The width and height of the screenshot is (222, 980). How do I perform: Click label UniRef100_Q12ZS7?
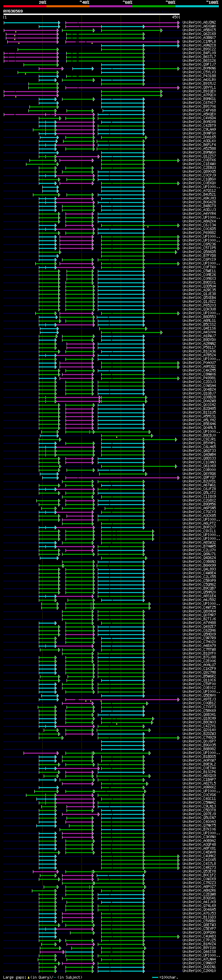(x=199, y=156)
